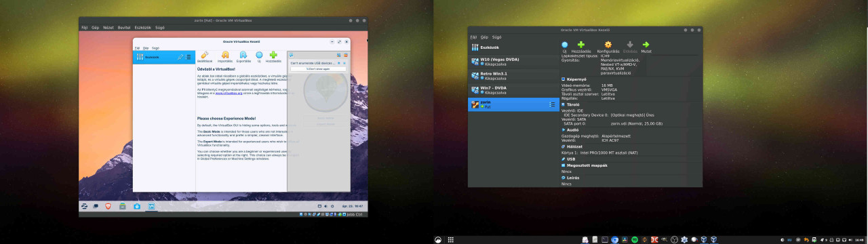Click VirtualBox icon in Zorin guest taskbar
Viewport: 868px width, 244px height.
pyautogui.click(x=152, y=205)
